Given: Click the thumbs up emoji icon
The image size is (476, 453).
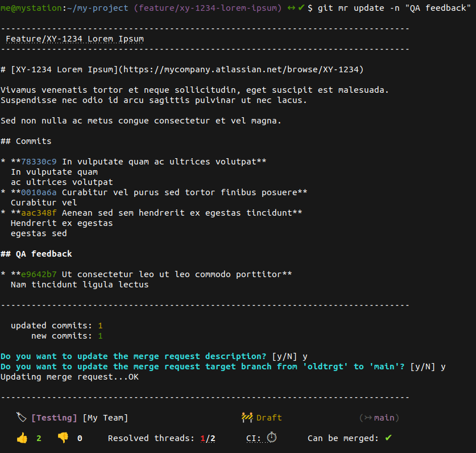Looking at the screenshot, I should (22, 438).
